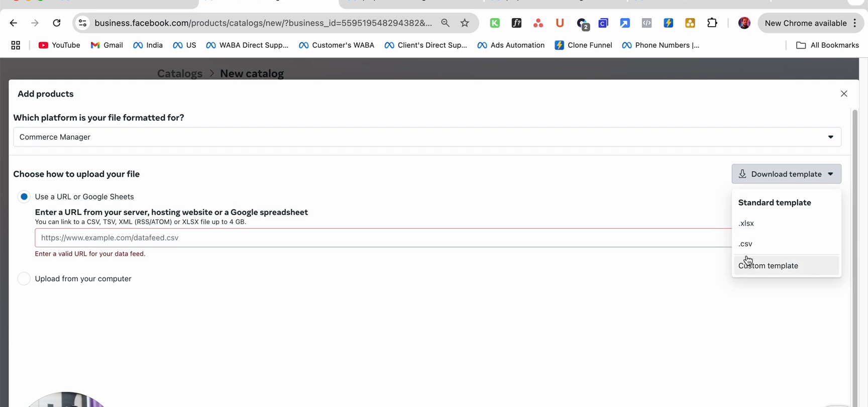Click the browser address bar URL
Image resolution: width=868 pixels, height=407 pixels.
click(x=263, y=23)
